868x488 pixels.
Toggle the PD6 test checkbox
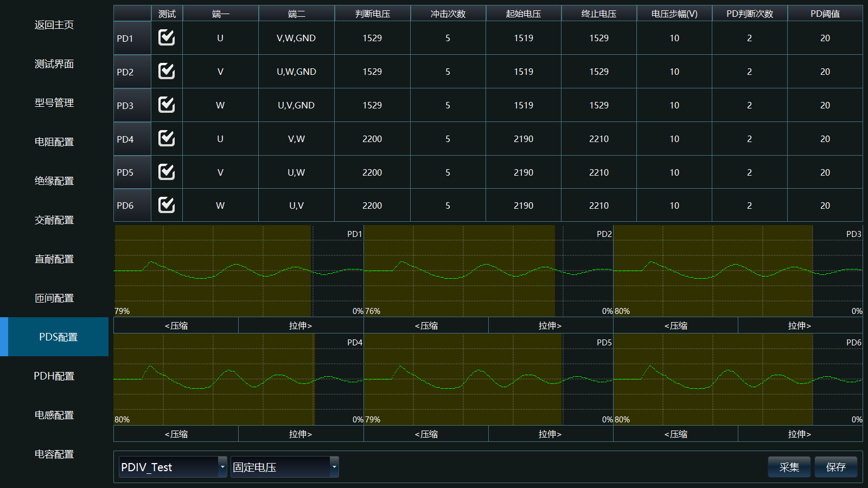(x=167, y=205)
